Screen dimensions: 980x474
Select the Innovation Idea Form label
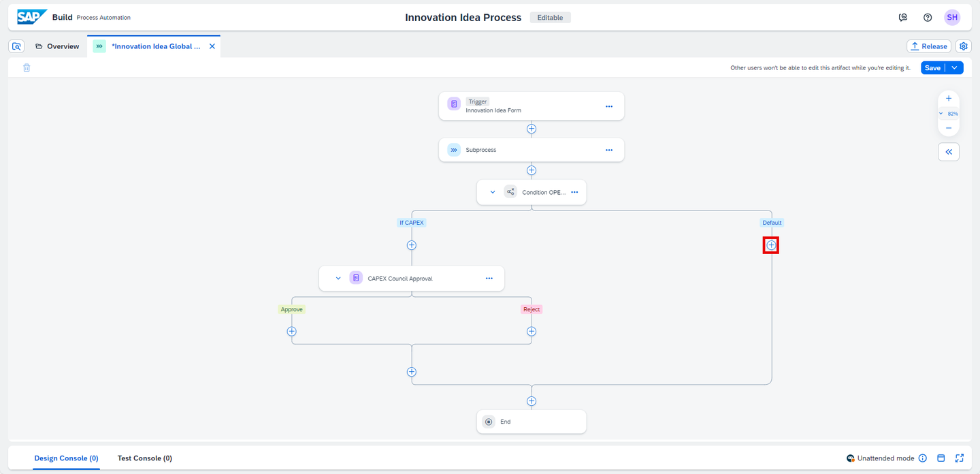click(493, 110)
